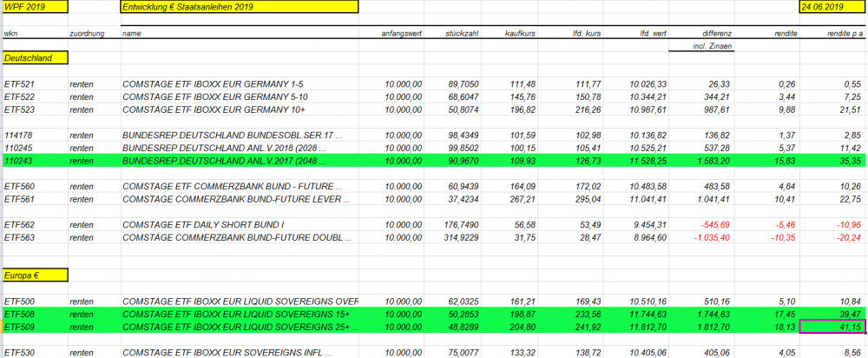Click name 'COMSTAGE ETF IBOXX EUR GERMANY 5-10'

[214, 97]
